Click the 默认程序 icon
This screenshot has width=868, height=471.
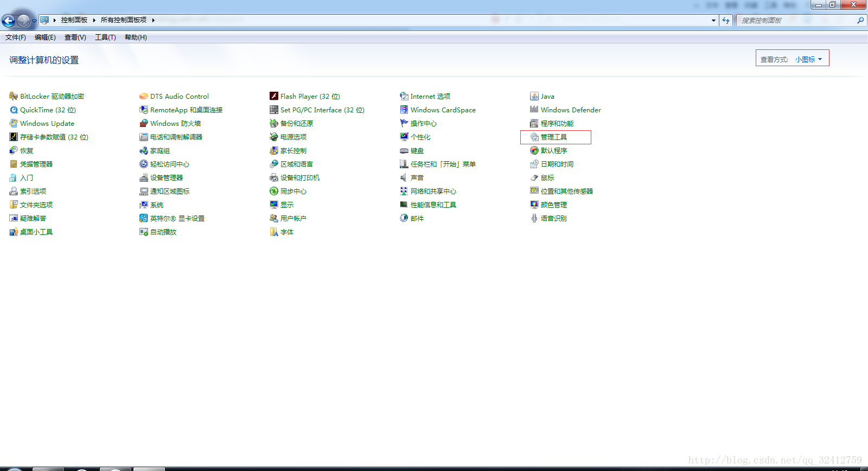pyautogui.click(x=534, y=150)
